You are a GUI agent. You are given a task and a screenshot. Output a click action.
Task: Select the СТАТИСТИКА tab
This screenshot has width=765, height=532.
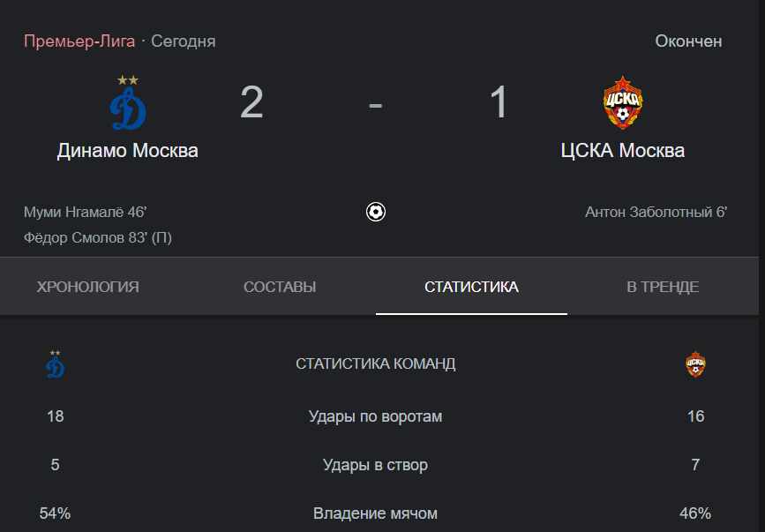(x=471, y=287)
